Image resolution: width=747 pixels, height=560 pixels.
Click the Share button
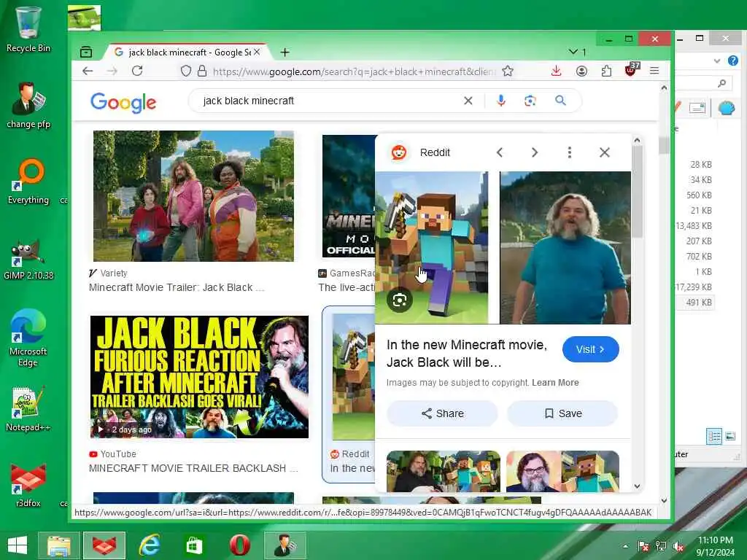(443, 413)
